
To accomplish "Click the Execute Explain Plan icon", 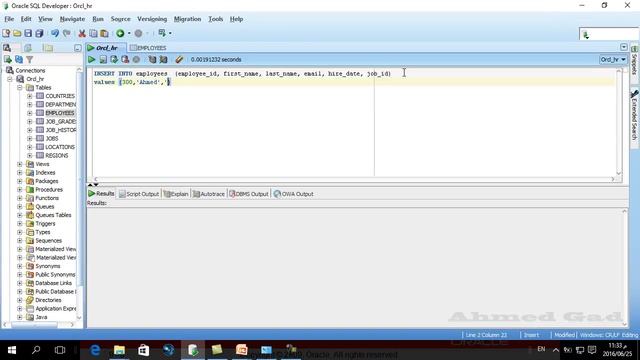I will click(x=163, y=60).
